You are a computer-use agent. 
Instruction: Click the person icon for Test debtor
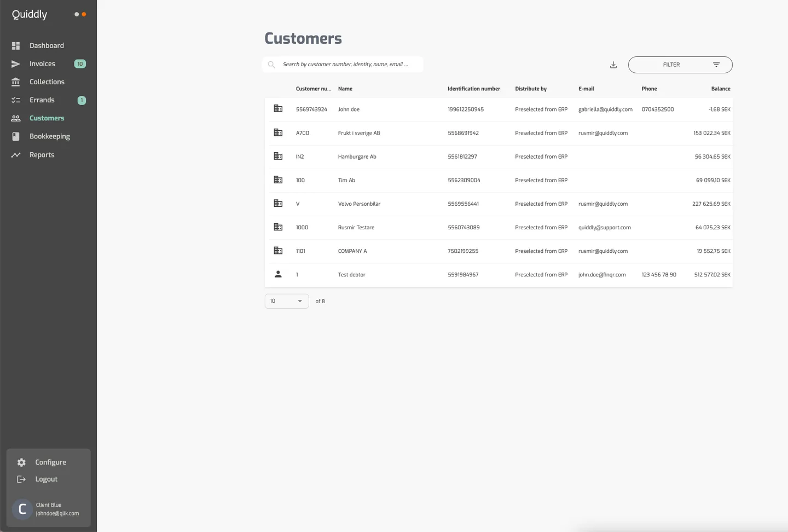[x=278, y=274]
